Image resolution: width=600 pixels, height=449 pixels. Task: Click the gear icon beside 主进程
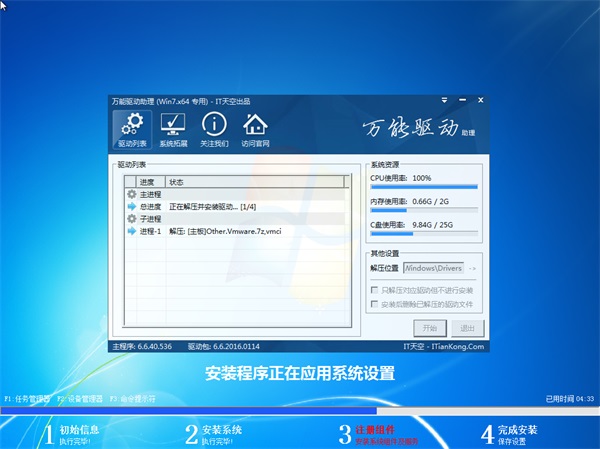[x=131, y=194]
